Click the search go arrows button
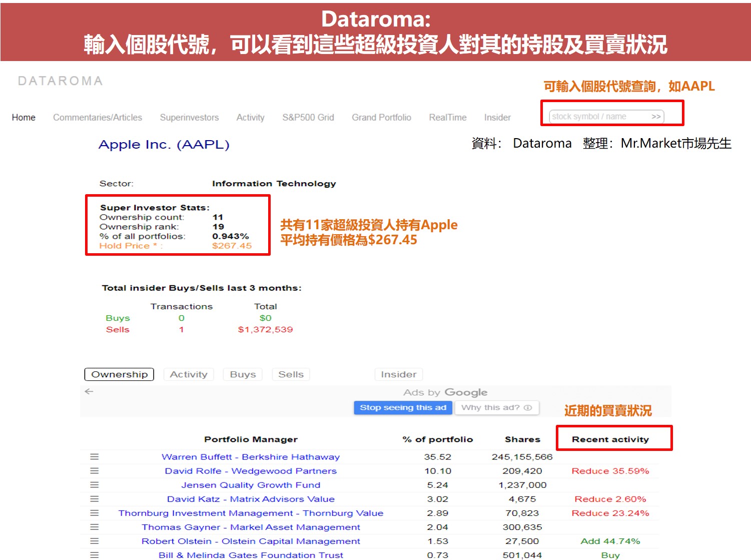 pos(656,117)
